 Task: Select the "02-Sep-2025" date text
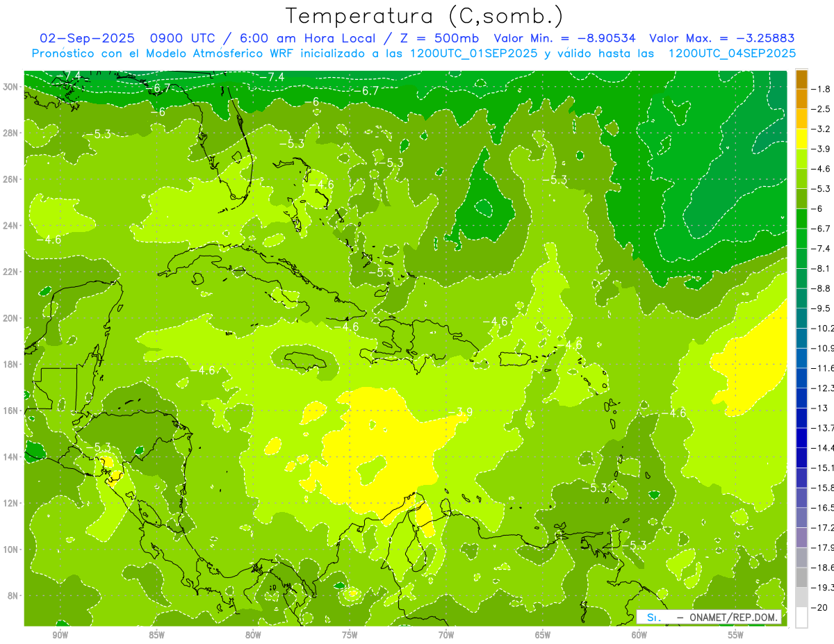86,39
